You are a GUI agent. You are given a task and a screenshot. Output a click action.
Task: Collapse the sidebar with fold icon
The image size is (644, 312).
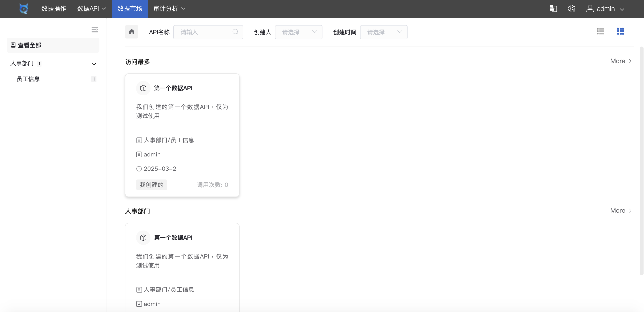click(x=95, y=30)
